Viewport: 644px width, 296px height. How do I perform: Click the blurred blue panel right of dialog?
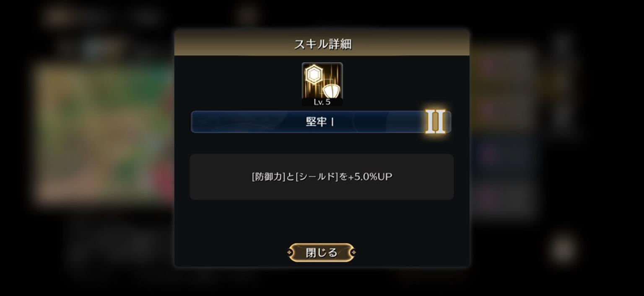[503, 155]
